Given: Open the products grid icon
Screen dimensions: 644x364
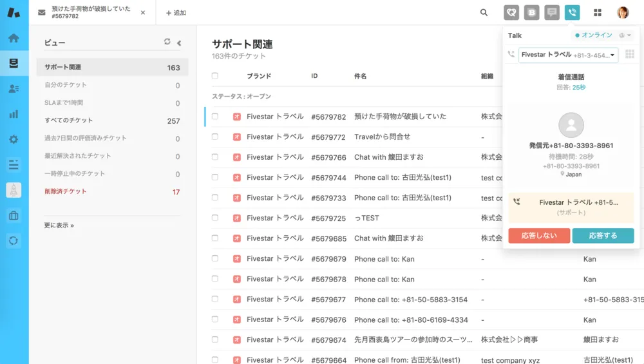Looking at the screenshot, I should (x=598, y=12).
